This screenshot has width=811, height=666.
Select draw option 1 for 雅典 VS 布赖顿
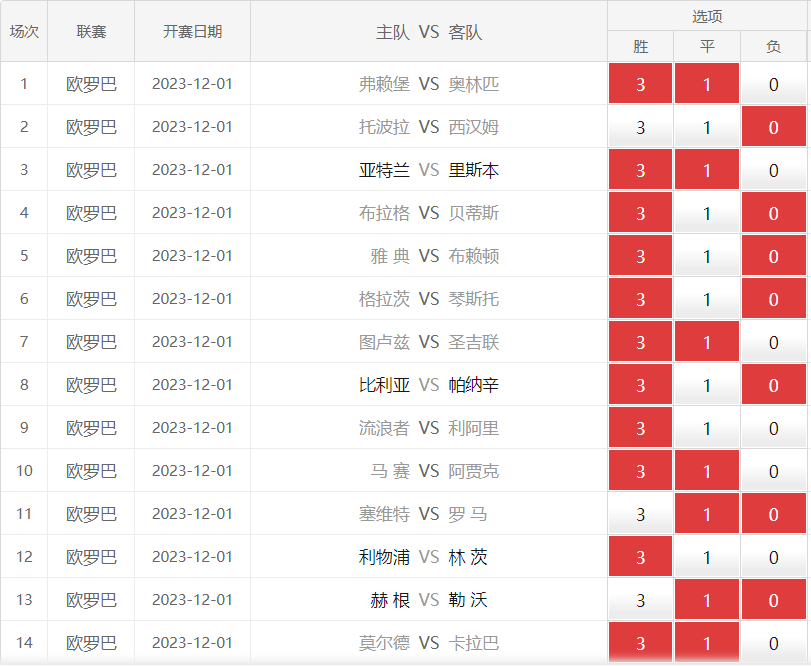click(x=707, y=255)
